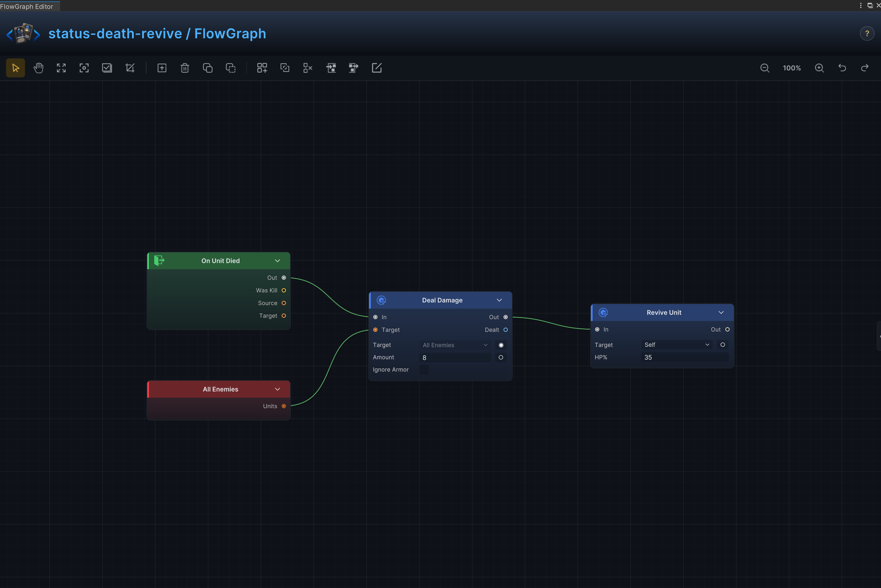
Task: Focus view on selected node
Action: point(84,68)
